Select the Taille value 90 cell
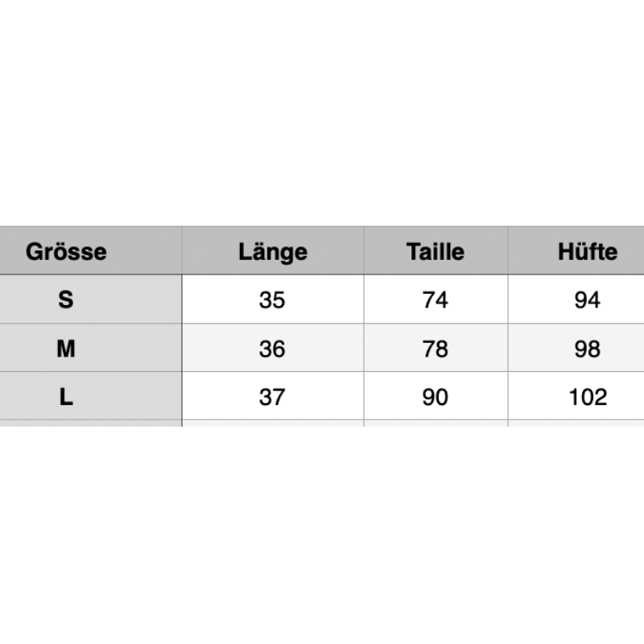The image size is (644, 644). 436,397
